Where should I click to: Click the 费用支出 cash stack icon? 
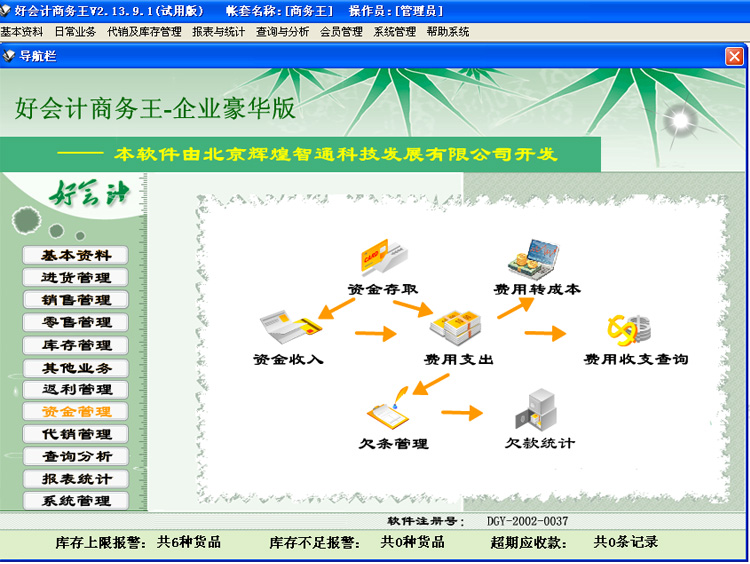[455, 328]
